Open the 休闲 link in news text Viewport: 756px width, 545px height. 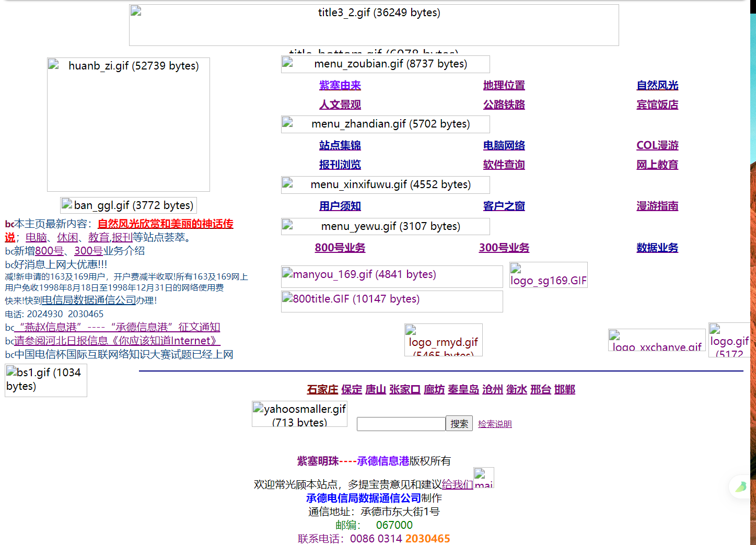[67, 237]
